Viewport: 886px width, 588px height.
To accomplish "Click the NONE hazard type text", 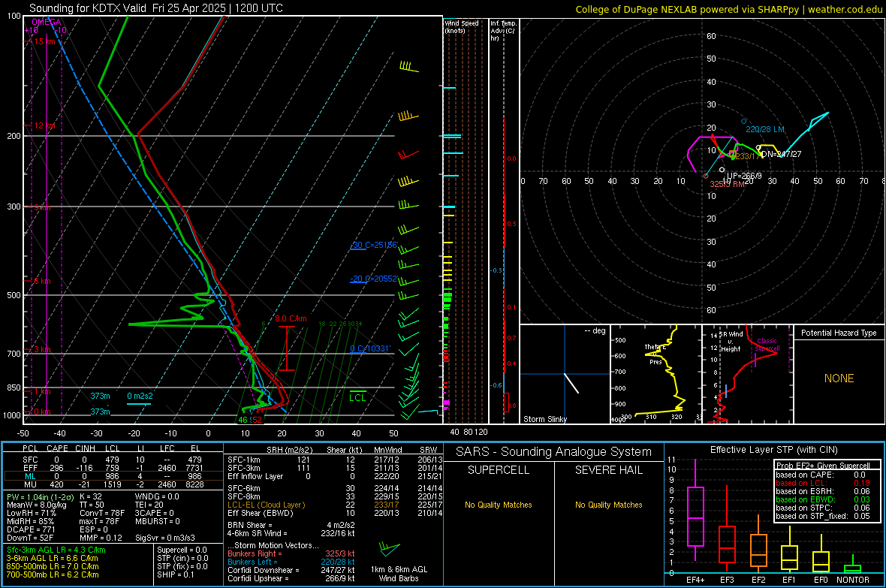I will (839, 378).
